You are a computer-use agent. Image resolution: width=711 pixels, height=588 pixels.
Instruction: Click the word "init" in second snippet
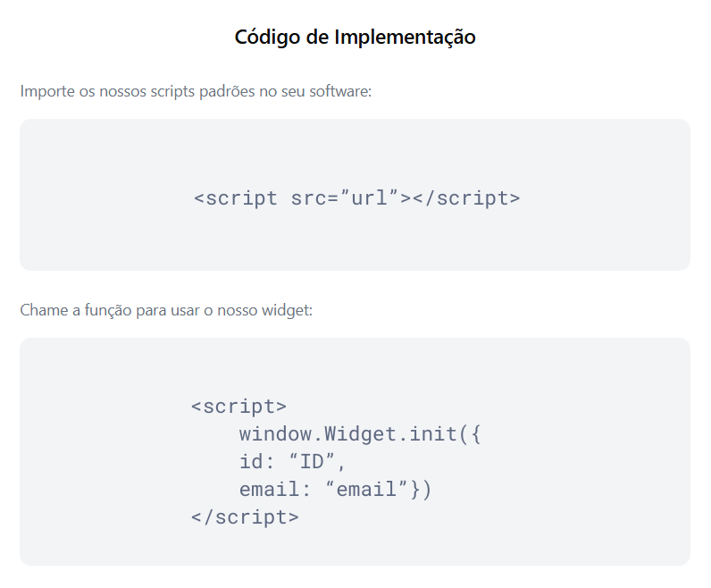[x=432, y=434]
